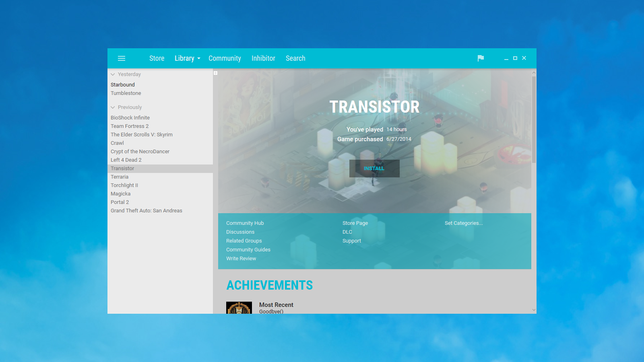Click the small plus icon above game banner
The image size is (644, 362).
[x=216, y=73]
